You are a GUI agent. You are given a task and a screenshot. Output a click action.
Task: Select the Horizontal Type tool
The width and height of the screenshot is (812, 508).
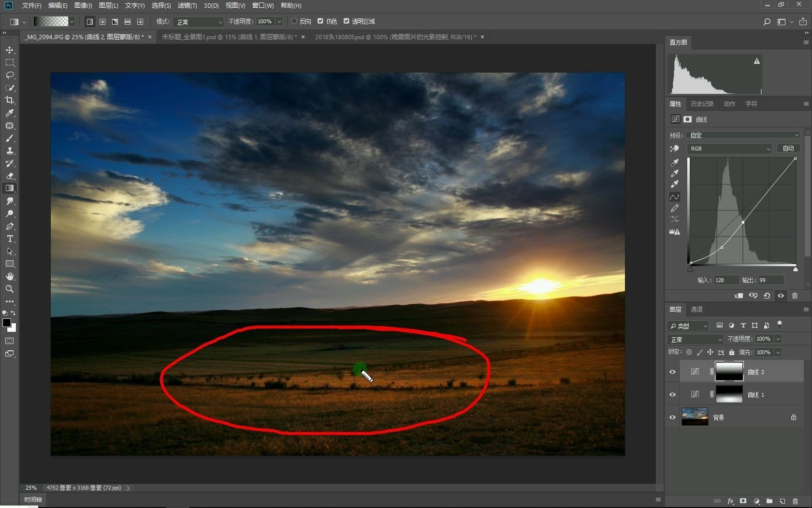(x=10, y=239)
